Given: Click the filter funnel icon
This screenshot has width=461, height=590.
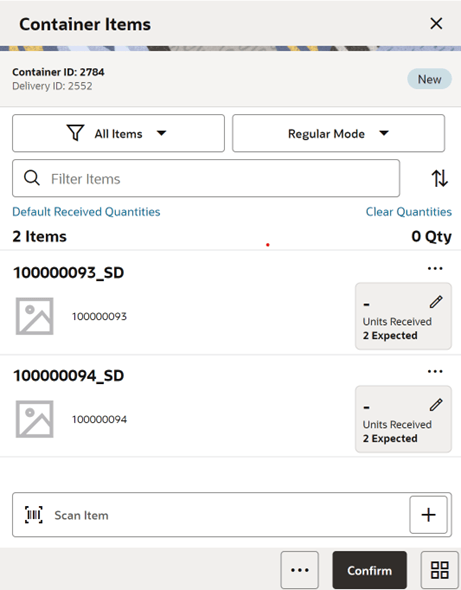Looking at the screenshot, I should pyautogui.click(x=75, y=133).
